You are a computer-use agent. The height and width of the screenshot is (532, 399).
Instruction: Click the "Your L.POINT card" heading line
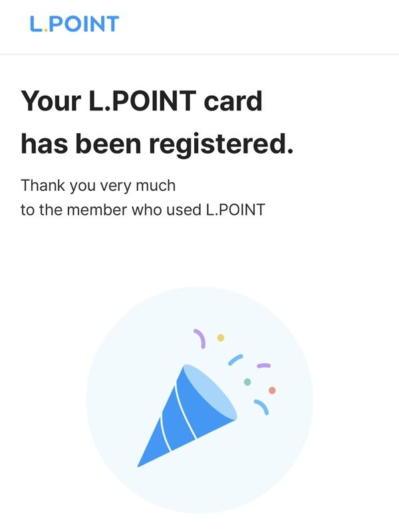(x=142, y=102)
